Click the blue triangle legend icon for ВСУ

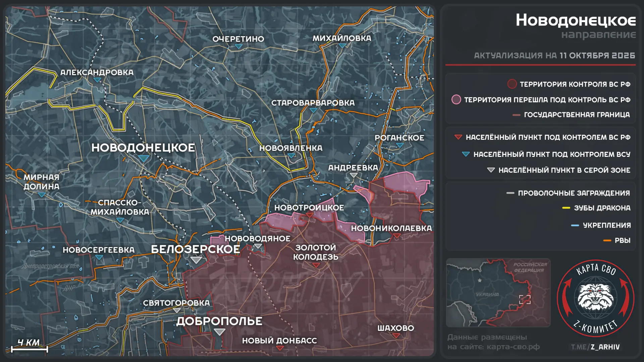click(x=466, y=154)
